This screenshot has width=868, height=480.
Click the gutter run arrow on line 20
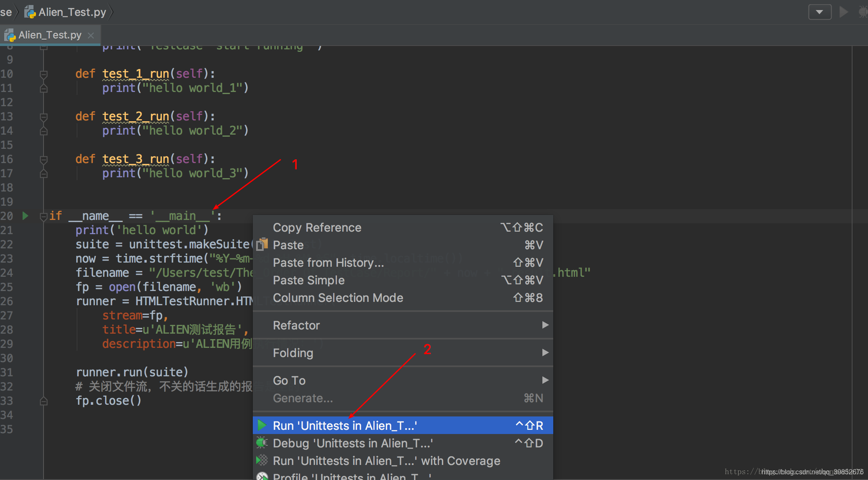click(x=26, y=216)
